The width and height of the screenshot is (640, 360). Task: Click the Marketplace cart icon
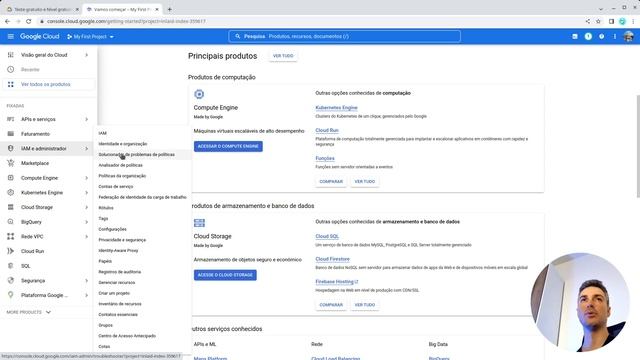pyautogui.click(x=11, y=163)
